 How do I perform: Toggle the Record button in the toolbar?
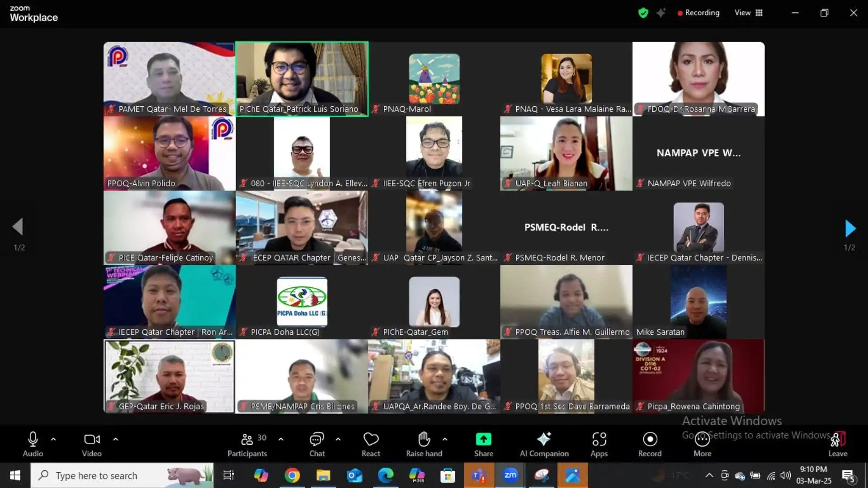point(650,444)
